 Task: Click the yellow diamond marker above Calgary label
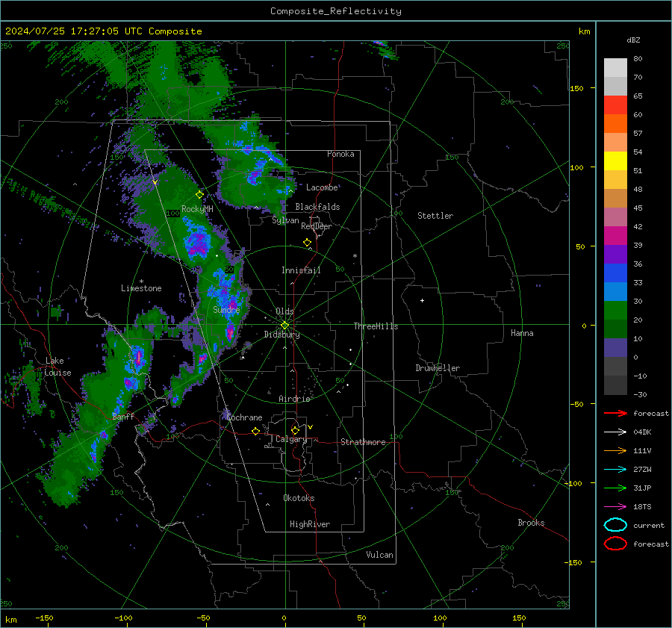coord(295,430)
